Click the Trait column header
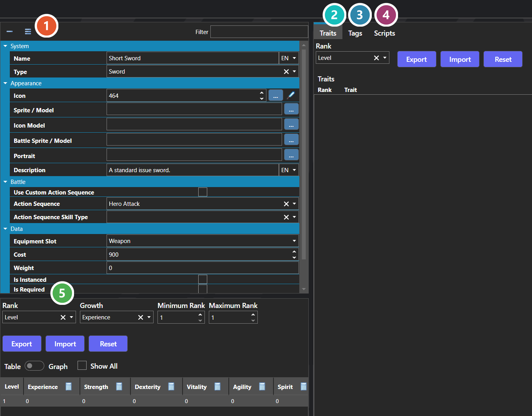The height and width of the screenshot is (416, 532). pos(351,90)
